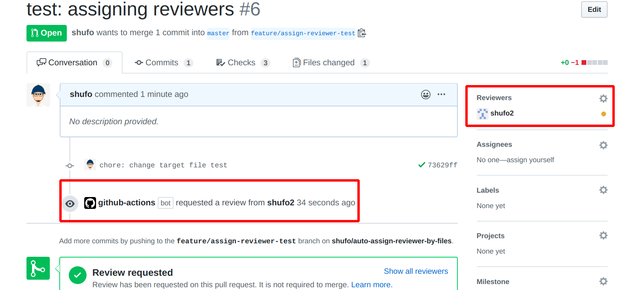Switch to the Checks tab

pos(242,63)
